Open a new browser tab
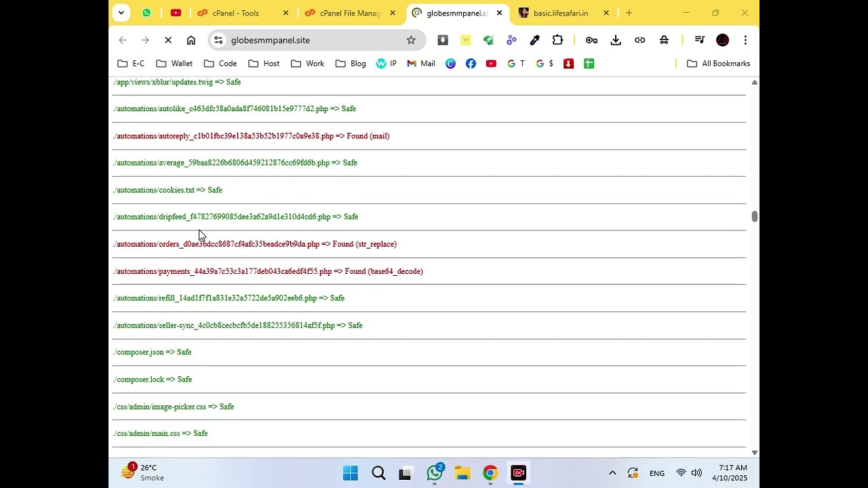Screen dimensions: 868x488 (629, 13)
